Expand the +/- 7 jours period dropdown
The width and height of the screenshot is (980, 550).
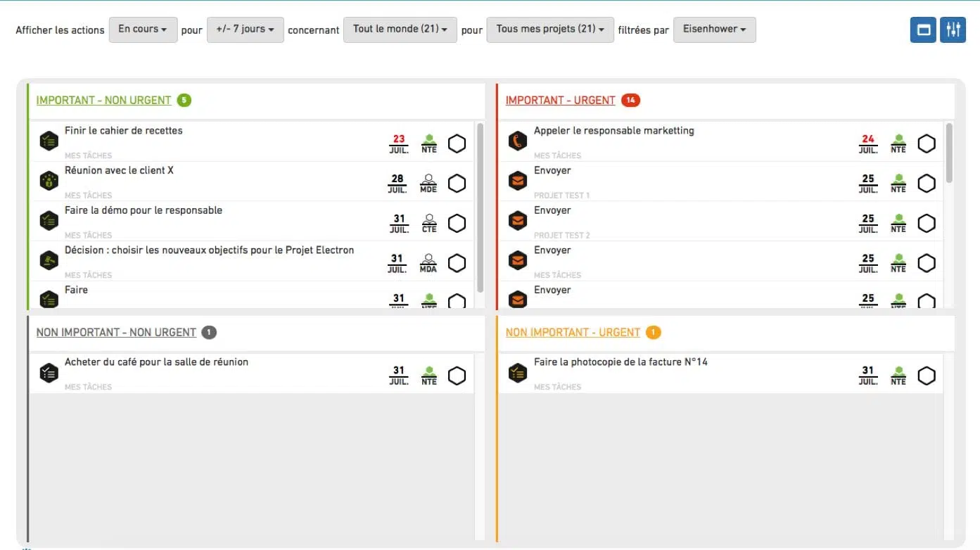pos(245,30)
